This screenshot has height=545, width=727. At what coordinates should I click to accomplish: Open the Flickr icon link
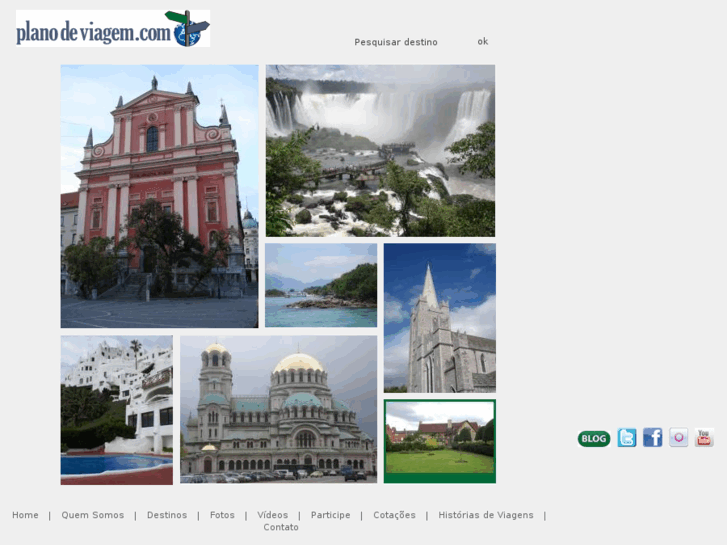click(678, 437)
